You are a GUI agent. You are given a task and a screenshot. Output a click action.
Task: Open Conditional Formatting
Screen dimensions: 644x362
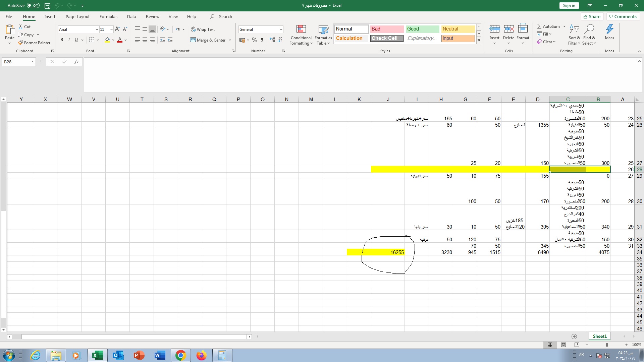point(301,35)
